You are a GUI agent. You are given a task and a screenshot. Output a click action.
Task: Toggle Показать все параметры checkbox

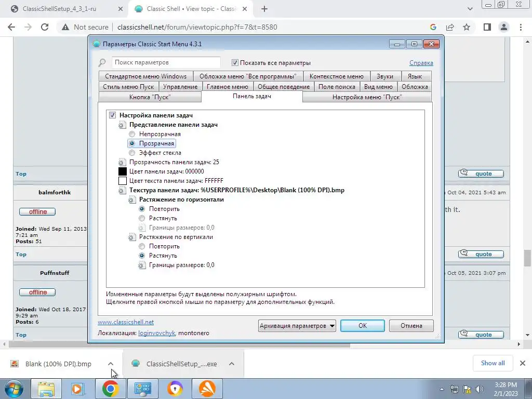point(235,63)
